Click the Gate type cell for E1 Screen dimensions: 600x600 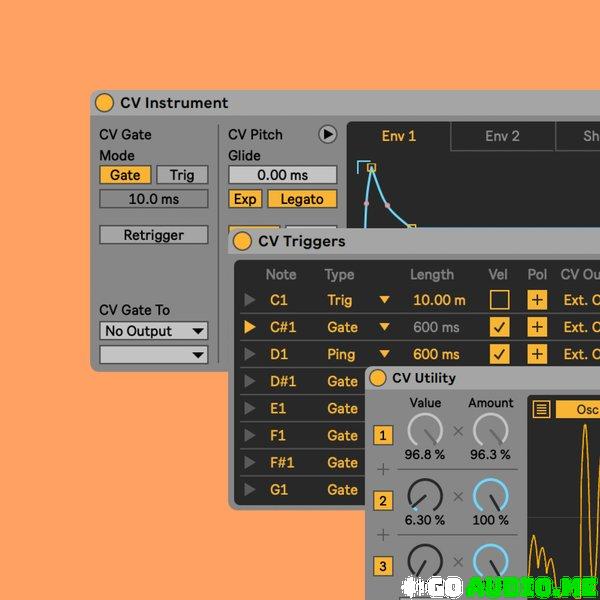pyautogui.click(x=342, y=408)
